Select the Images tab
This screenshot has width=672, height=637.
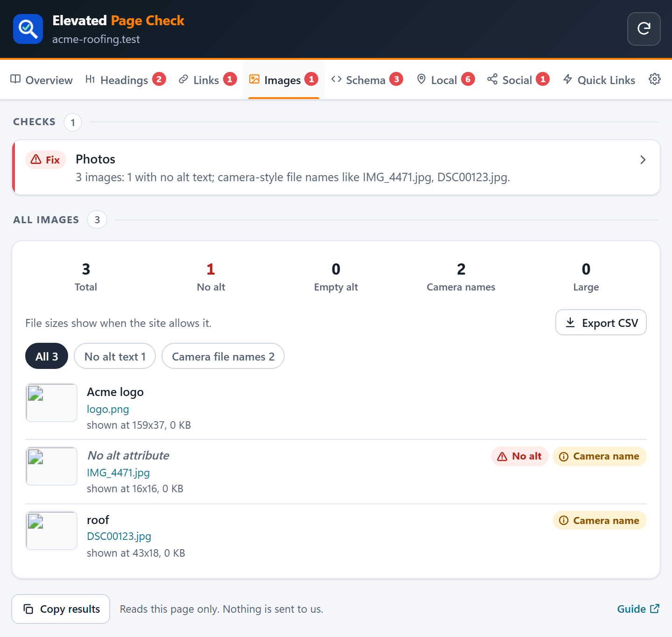pyautogui.click(x=284, y=80)
